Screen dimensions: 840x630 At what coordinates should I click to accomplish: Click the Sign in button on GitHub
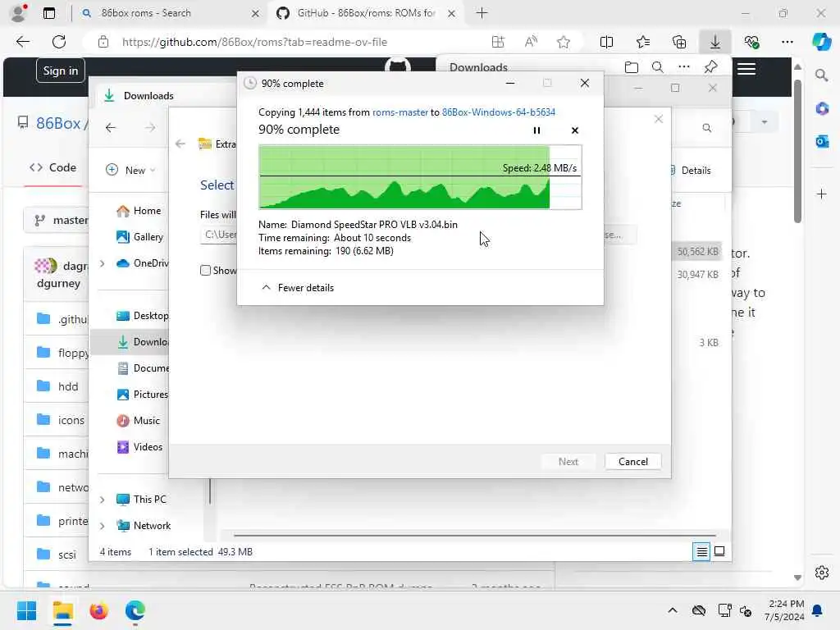(x=61, y=71)
